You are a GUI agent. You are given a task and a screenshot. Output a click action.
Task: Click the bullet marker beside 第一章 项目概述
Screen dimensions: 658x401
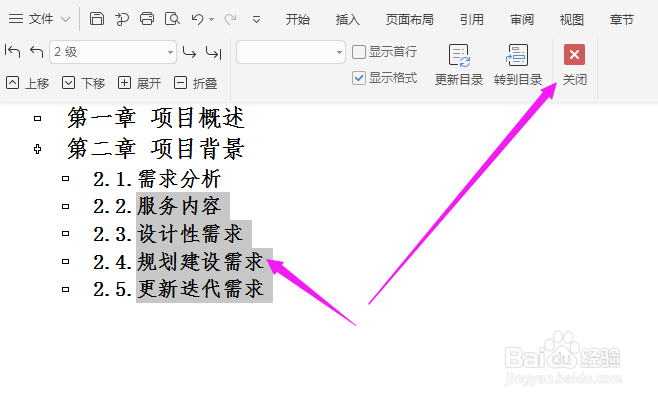pos(37,118)
